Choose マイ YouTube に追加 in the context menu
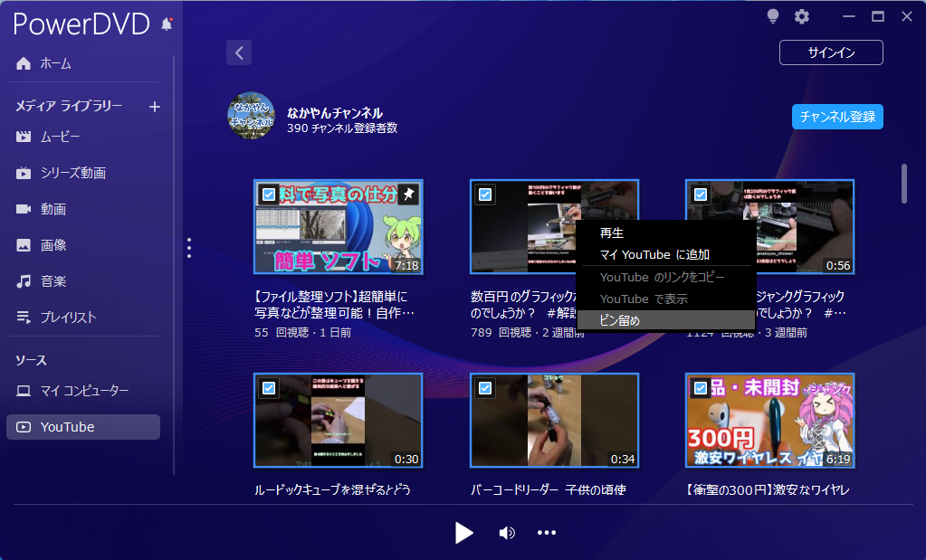Viewport: 926px width, 560px height. coord(665,254)
